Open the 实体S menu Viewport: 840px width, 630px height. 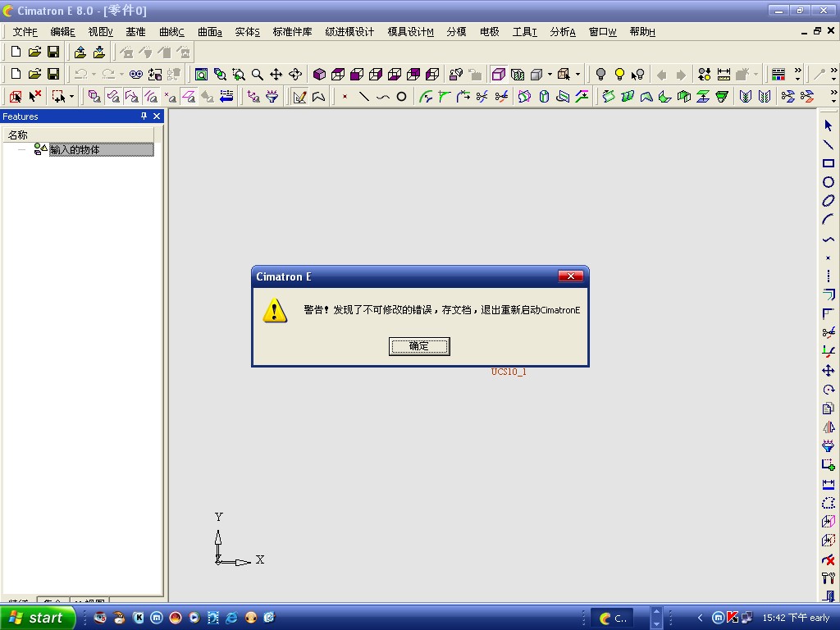(x=247, y=32)
